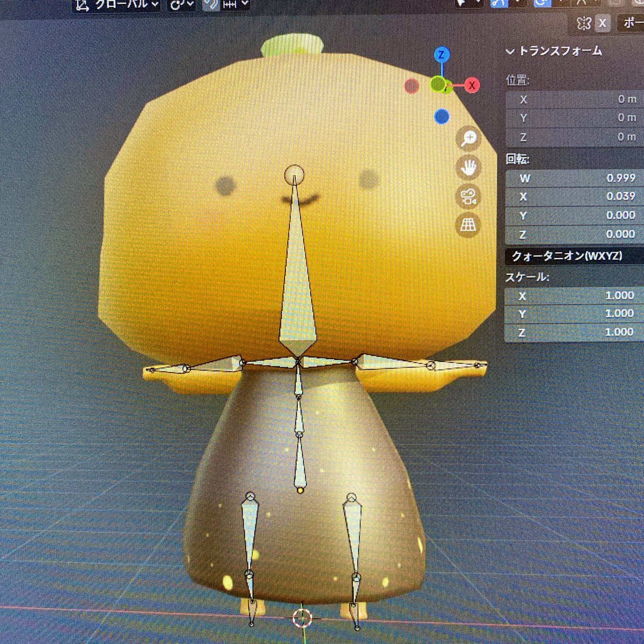Image resolution: width=644 pixels, height=644 pixels.
Task: Open the snapping options dropdown
Action: (x=235, y=4)
